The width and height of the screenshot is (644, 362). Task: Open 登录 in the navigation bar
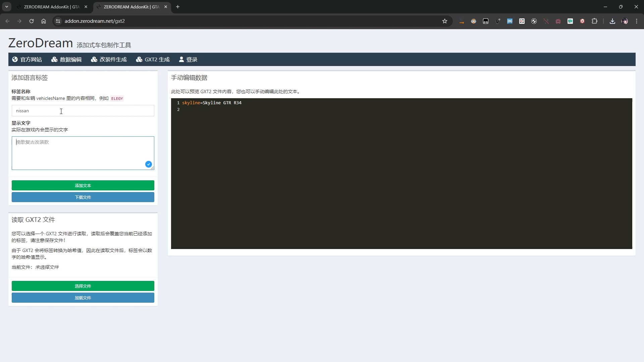pos(188,59)
